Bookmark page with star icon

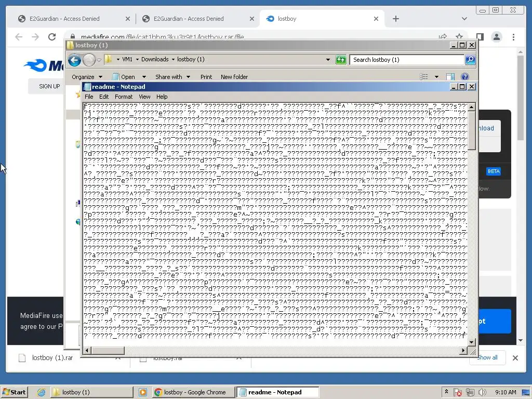tap(459, 37)
